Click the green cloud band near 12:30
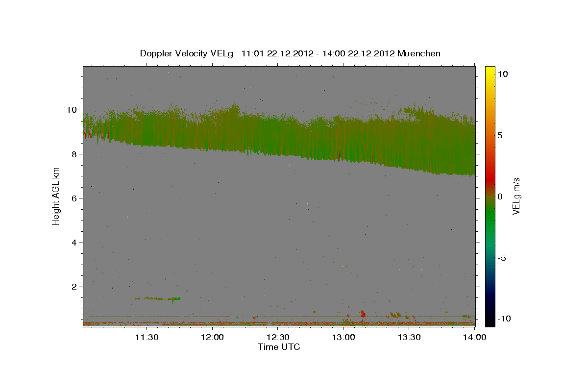 point(278,137)
